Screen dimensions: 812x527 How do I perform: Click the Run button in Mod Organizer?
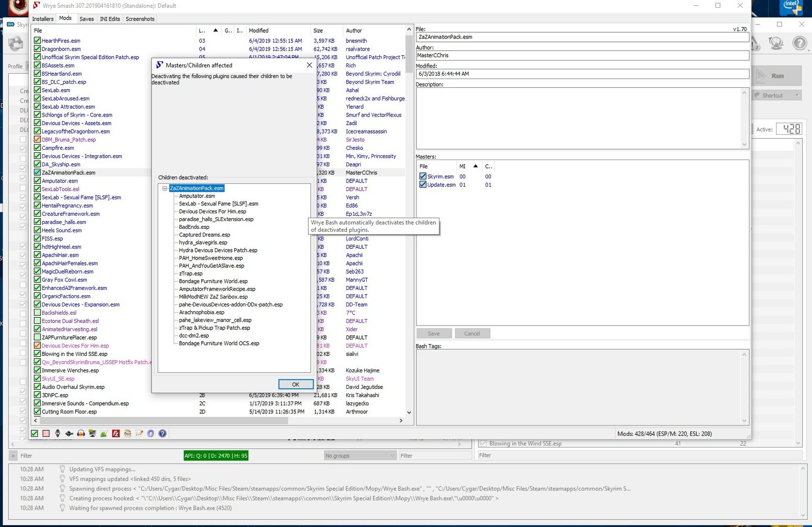(777, 76)
